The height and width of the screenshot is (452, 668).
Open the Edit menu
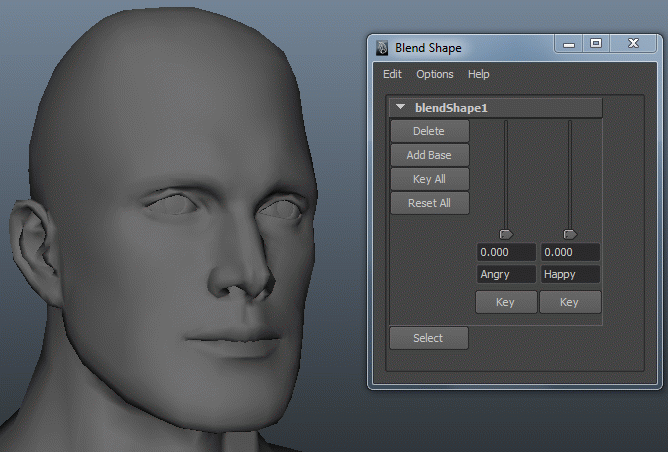coord(392,74)
